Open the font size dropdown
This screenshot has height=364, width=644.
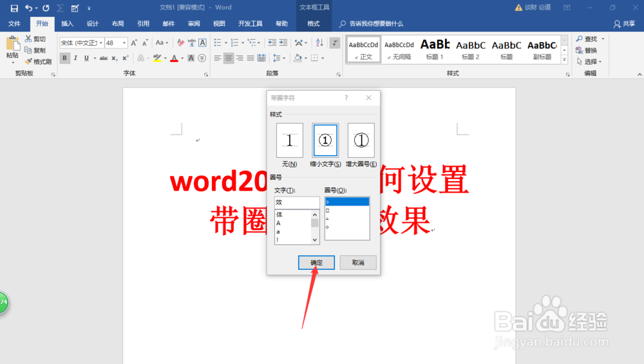coord(124,43)
